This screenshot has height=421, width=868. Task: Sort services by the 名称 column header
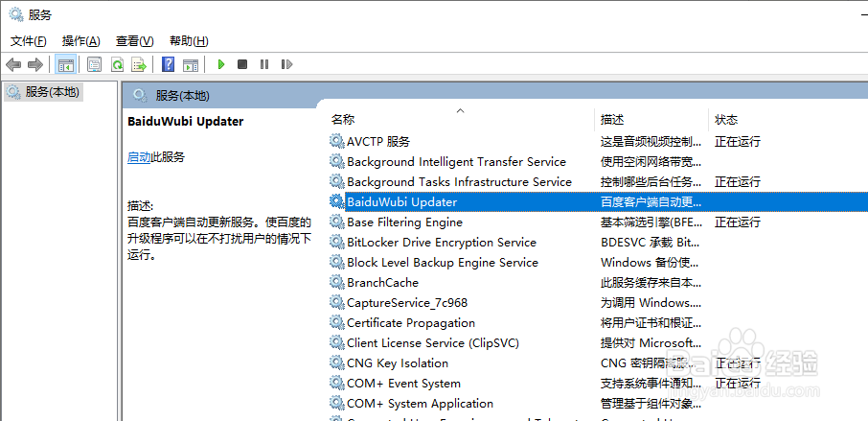click(x=343, y=120)
